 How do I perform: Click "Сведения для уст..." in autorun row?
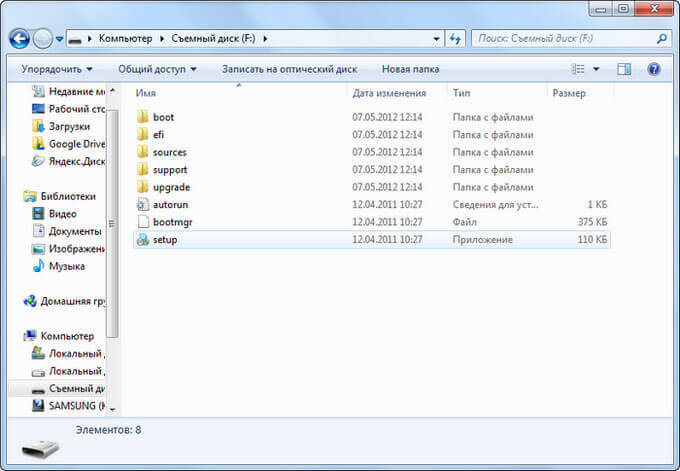coord(495,204)
